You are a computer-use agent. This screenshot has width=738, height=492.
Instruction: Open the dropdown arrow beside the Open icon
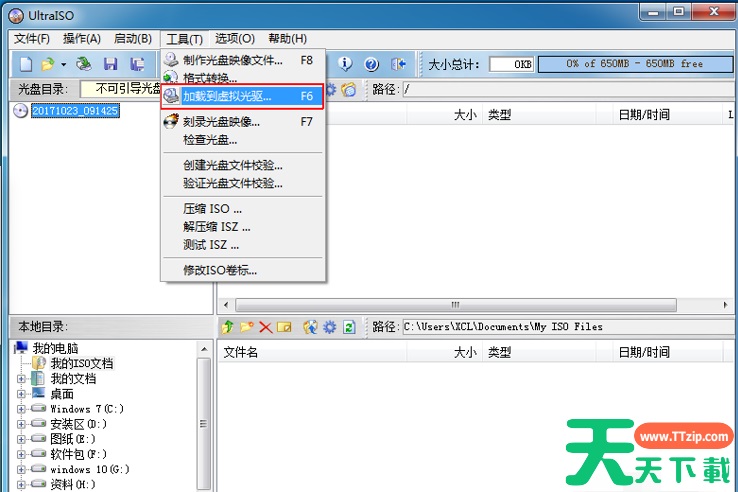[x=62, y=64]
